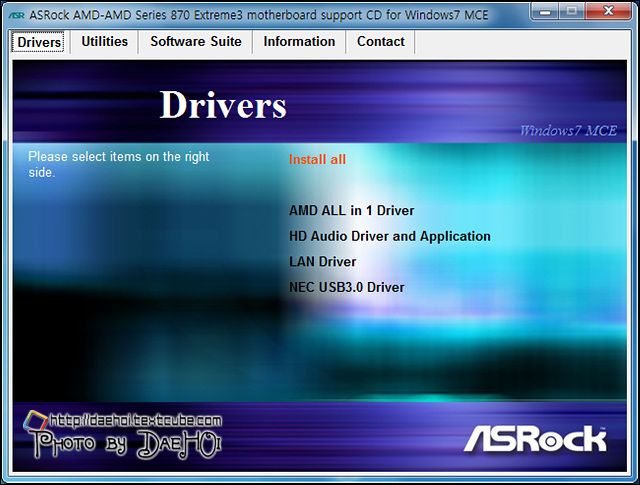The height and width of the screenshot is (485, 640).
Task: Select the LAN Driver item
Action: 322,262
